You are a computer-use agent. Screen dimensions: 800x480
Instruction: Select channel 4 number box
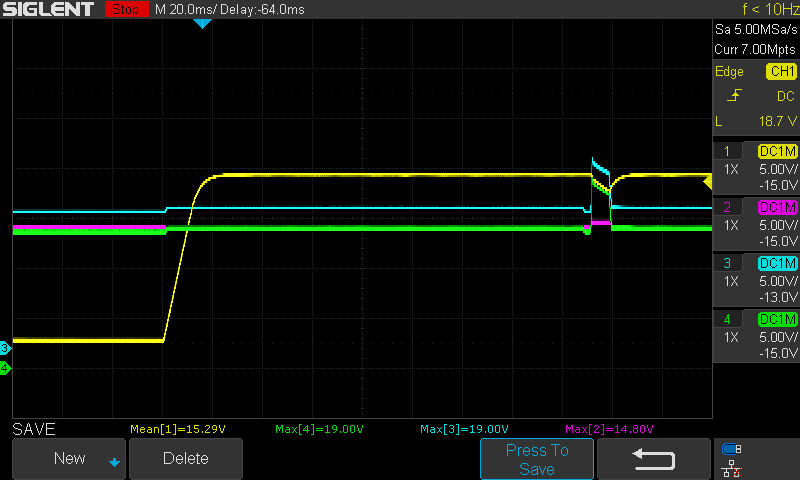coord(727,319)
